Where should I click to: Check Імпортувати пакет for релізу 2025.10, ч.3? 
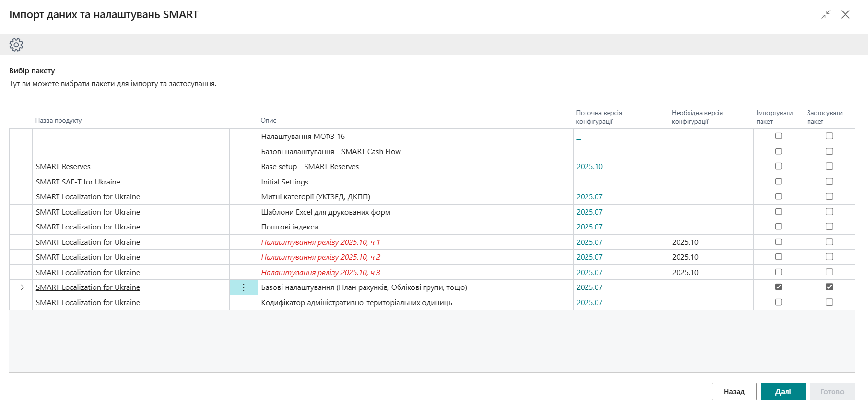pos(779,272)
